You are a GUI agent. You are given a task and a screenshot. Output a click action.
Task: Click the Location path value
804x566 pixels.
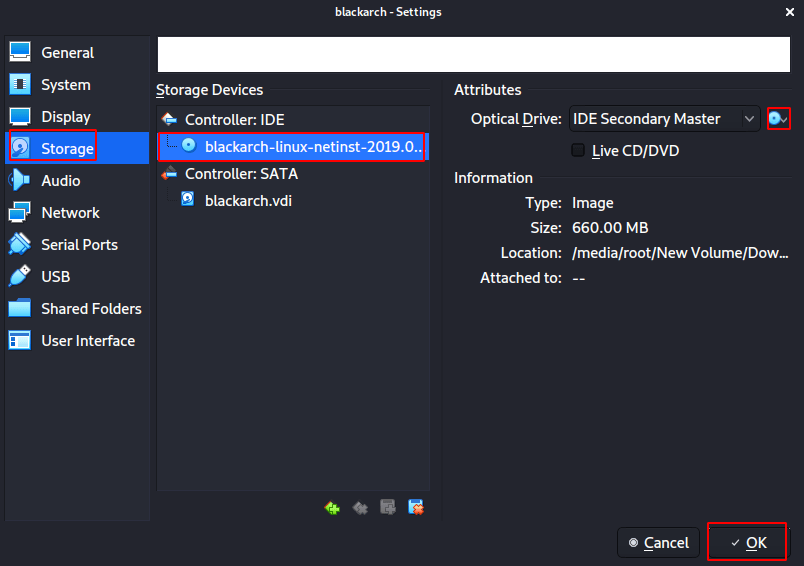[x=680, y=253]
